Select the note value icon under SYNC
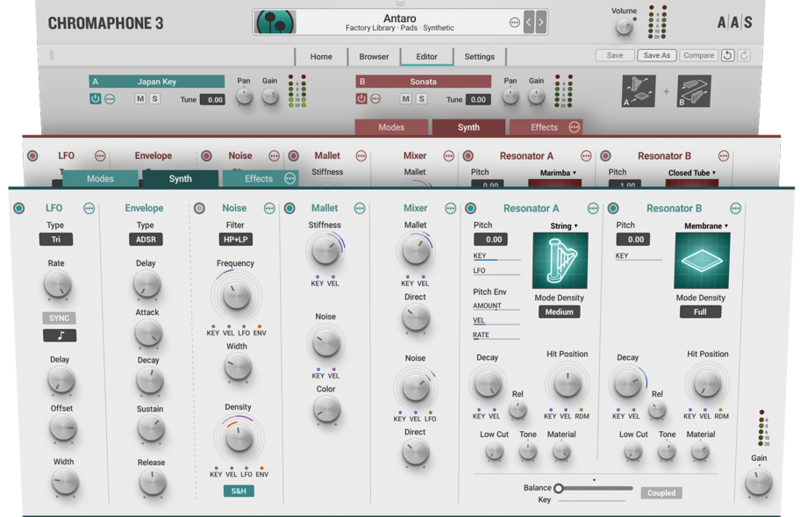The width and height of the screenshot is (800, 517). (x=59, y=336)
